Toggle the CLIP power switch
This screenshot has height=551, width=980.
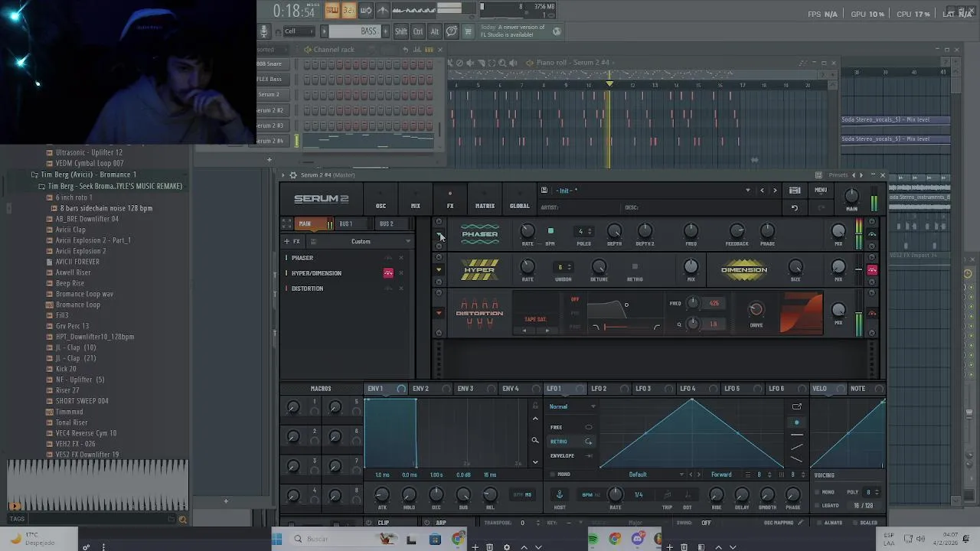point(369,523)
